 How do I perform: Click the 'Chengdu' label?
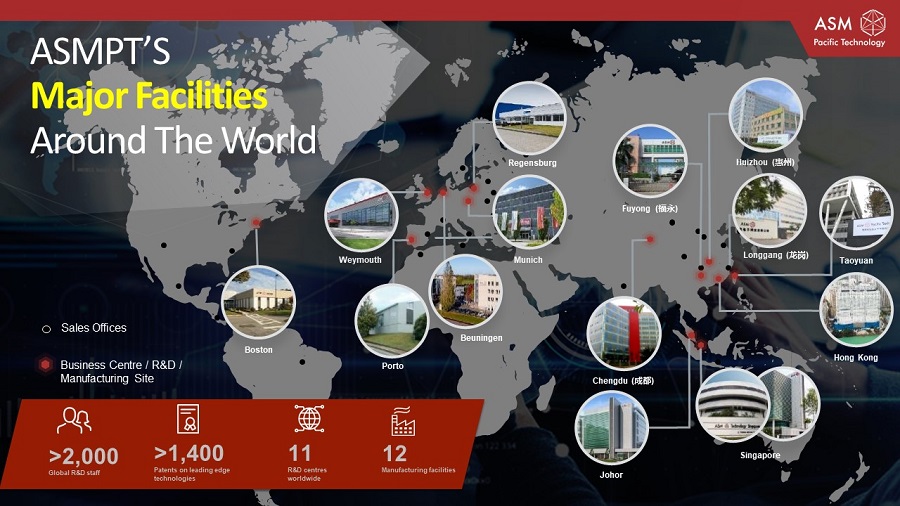coord(623,380)
